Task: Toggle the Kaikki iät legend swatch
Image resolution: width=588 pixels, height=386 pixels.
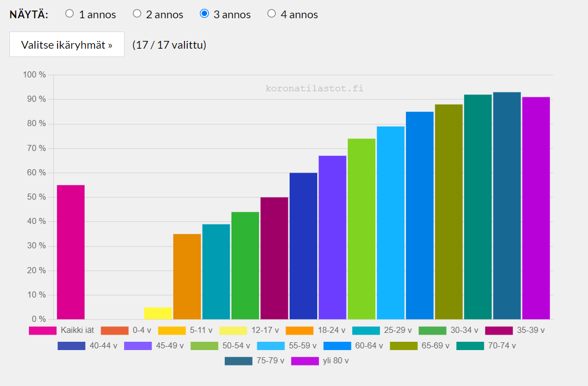Action: (x=43, y=331)
